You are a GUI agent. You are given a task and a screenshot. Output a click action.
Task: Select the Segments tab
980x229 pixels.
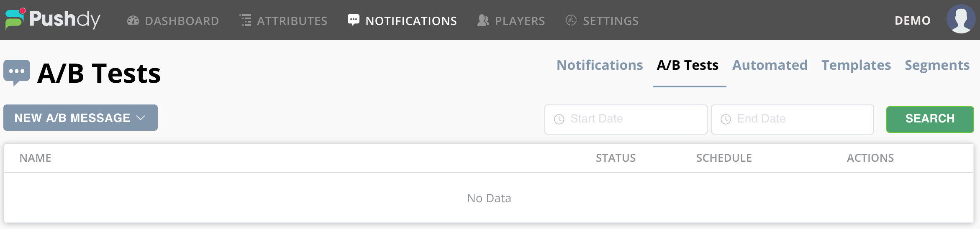pos(937,65)
